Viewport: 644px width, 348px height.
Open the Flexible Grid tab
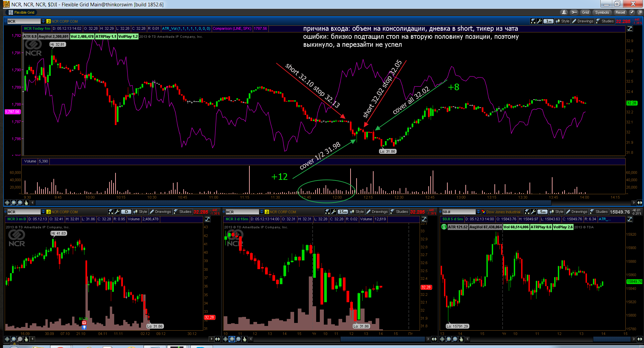[21, 12]
